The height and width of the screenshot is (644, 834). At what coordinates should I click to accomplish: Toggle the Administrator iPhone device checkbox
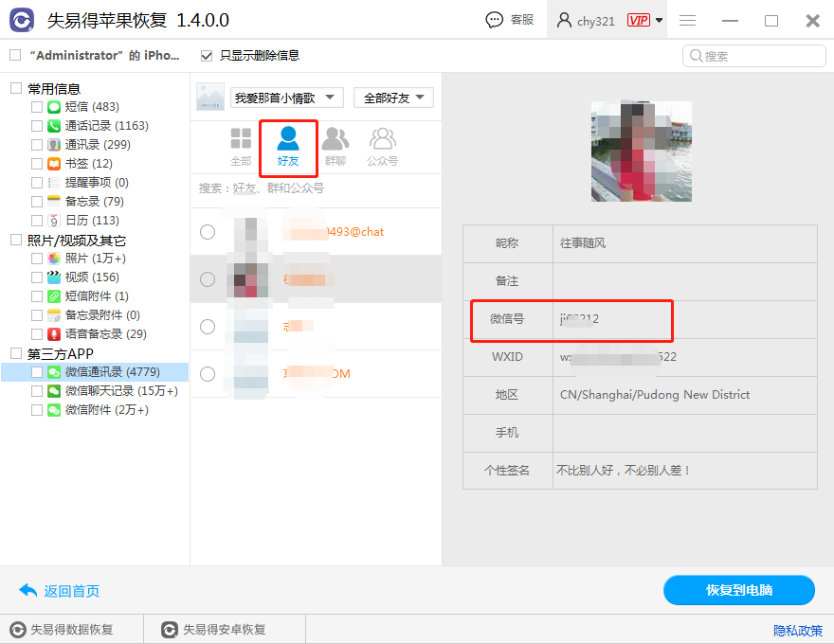point(15,55)
